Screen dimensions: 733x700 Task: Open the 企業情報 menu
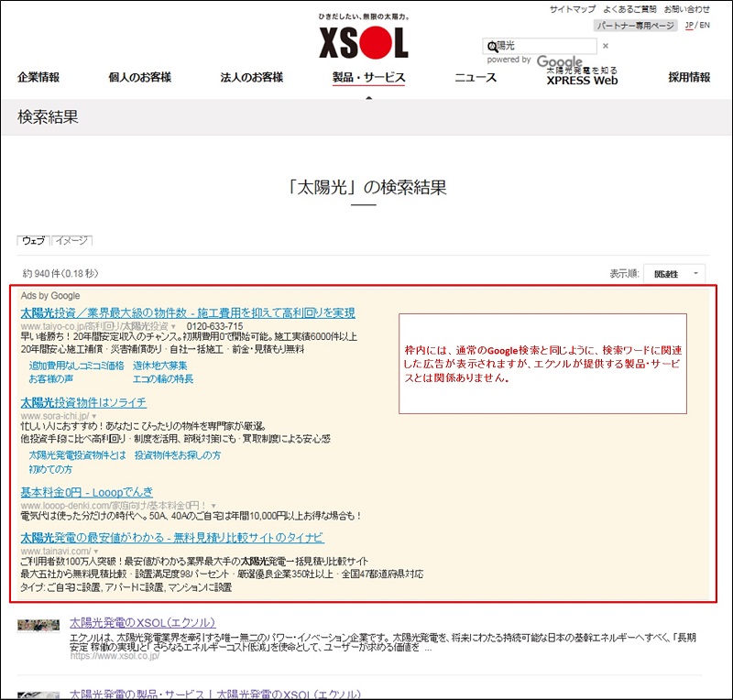tap(38, 77)
